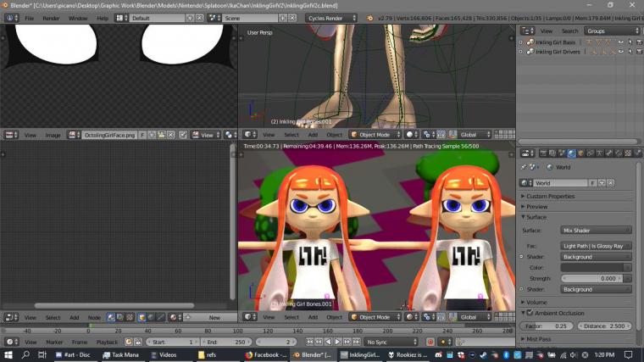The image size is (644, 362).
Task: Click OctolingGirlFace.png image name field
Action: pyautogui.click(x=109, y=135)
